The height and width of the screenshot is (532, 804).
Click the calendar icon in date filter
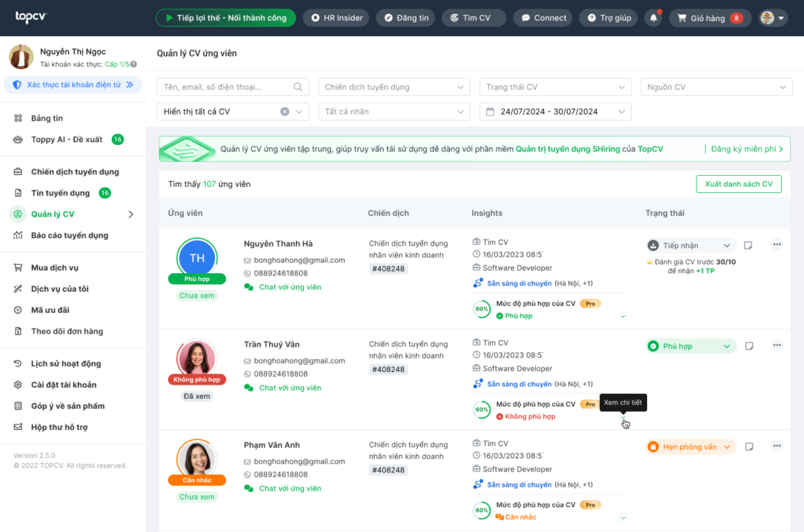coord(490,111)
